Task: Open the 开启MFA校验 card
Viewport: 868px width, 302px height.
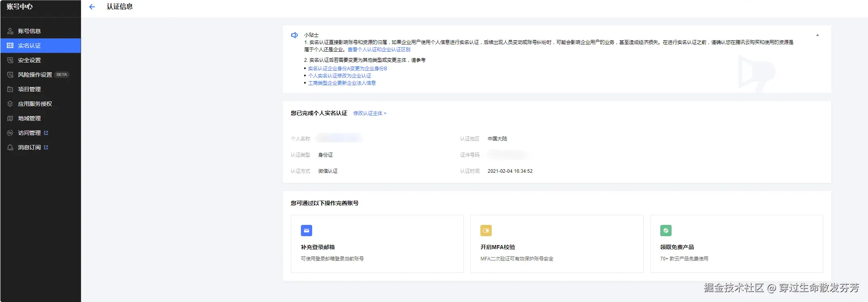Action: point(557,244)
